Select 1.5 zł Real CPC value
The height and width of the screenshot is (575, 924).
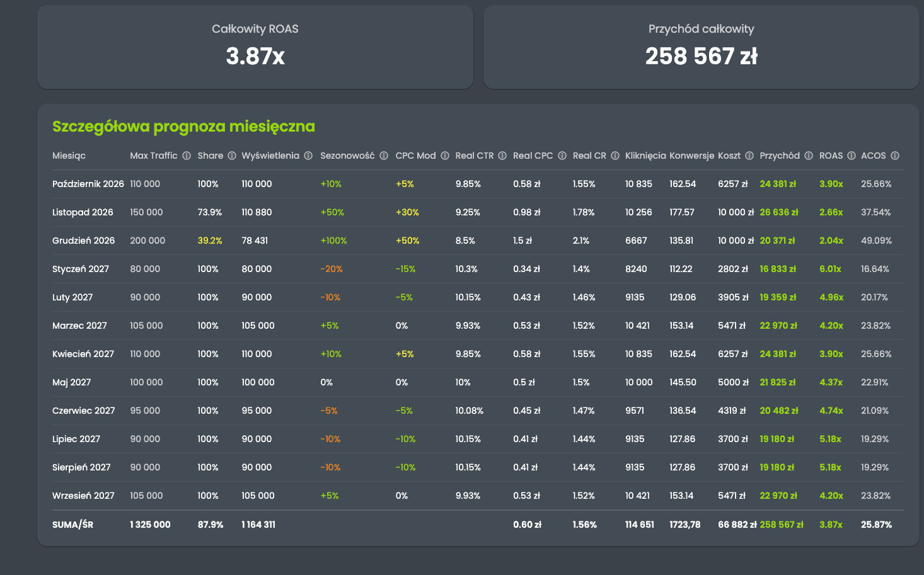(x=523, y=241)
